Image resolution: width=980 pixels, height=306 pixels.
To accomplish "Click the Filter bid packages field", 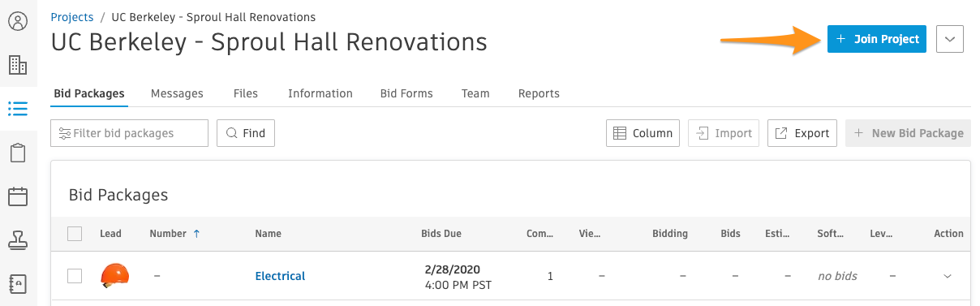I will pyautogui.click(x=129, y=133).
